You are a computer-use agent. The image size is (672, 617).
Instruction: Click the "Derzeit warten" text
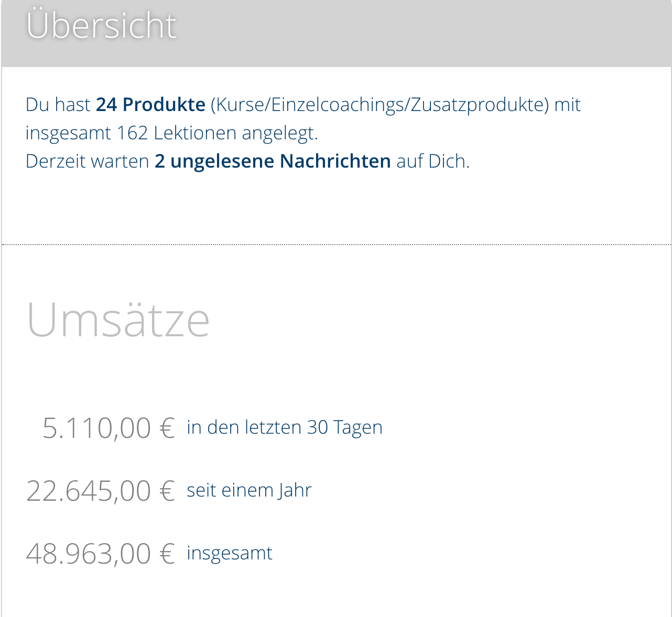[x=87, y=161]
